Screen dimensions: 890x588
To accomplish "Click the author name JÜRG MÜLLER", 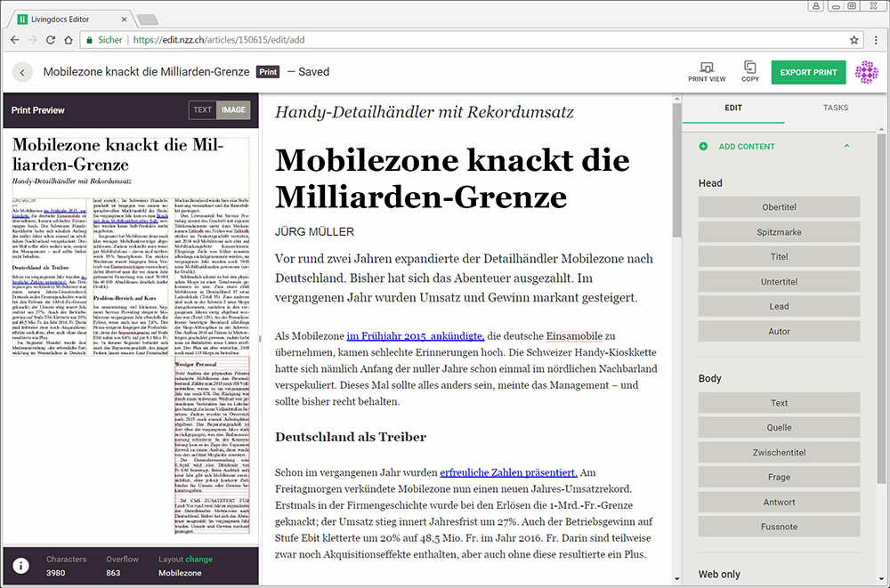I will 314,231.
